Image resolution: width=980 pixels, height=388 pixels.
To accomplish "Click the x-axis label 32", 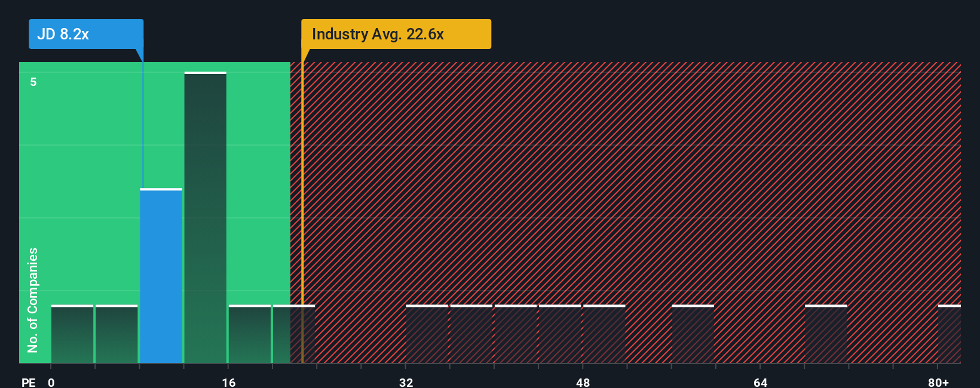I will pyautogui.click(x=406, y=382).
